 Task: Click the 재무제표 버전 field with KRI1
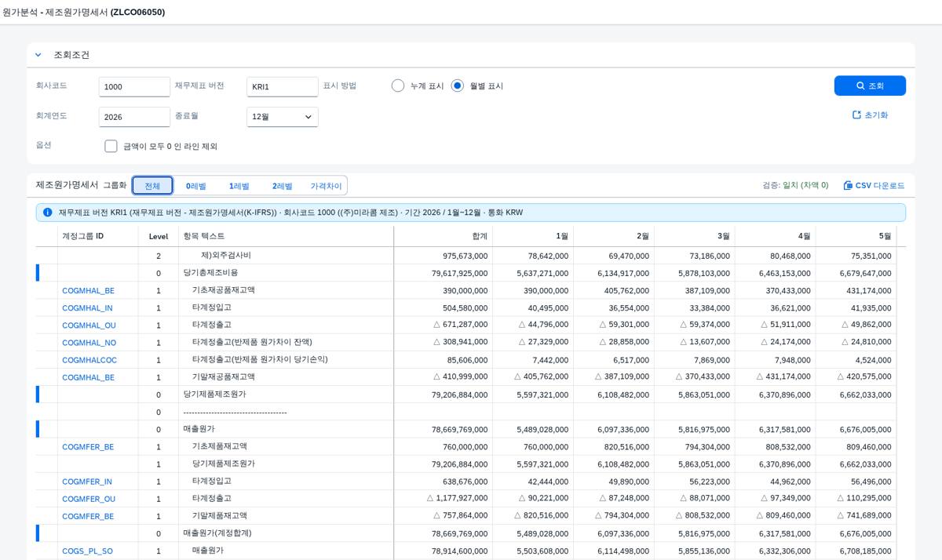pos(283,86)
